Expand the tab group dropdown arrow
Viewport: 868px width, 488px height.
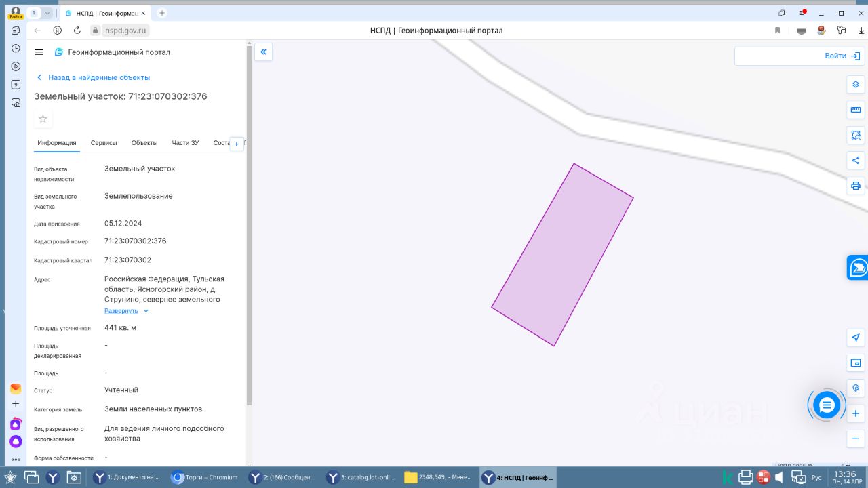(47, 13)
